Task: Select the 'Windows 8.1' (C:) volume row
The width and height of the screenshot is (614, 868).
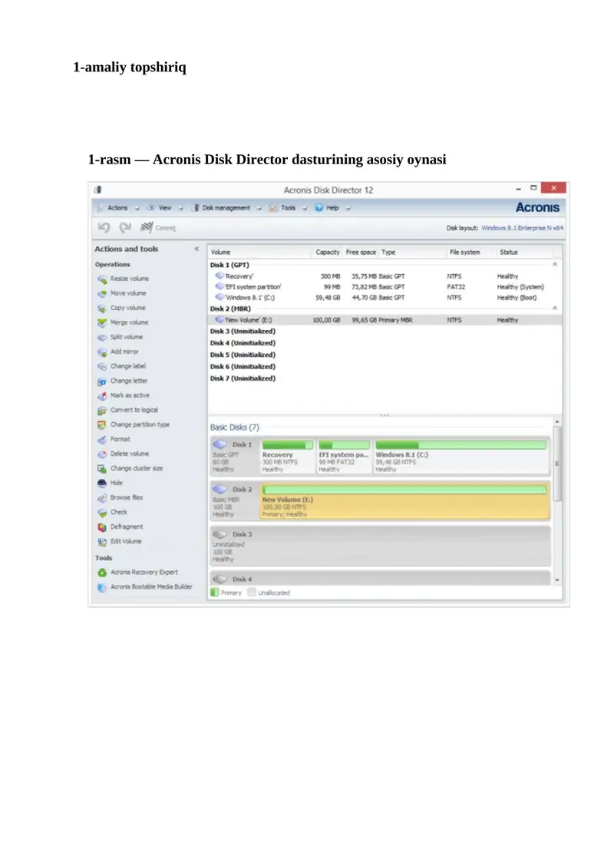Action: point(385,298)
